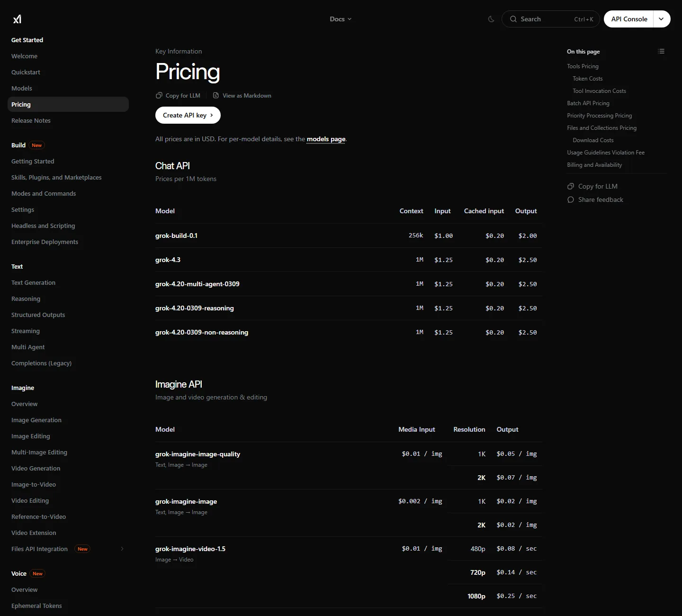Open Image Generation page
This screenshot has height=616, width=682.
[x=36, y=420]
